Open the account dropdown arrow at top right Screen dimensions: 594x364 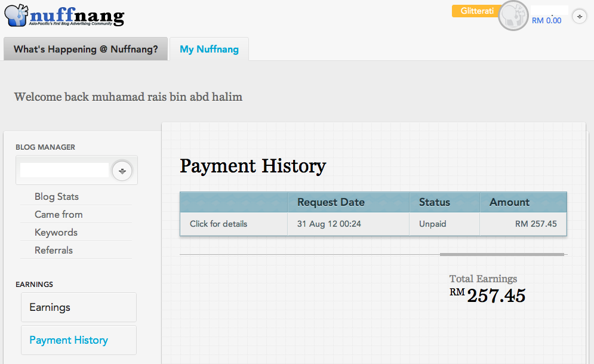tap(579, 16)
